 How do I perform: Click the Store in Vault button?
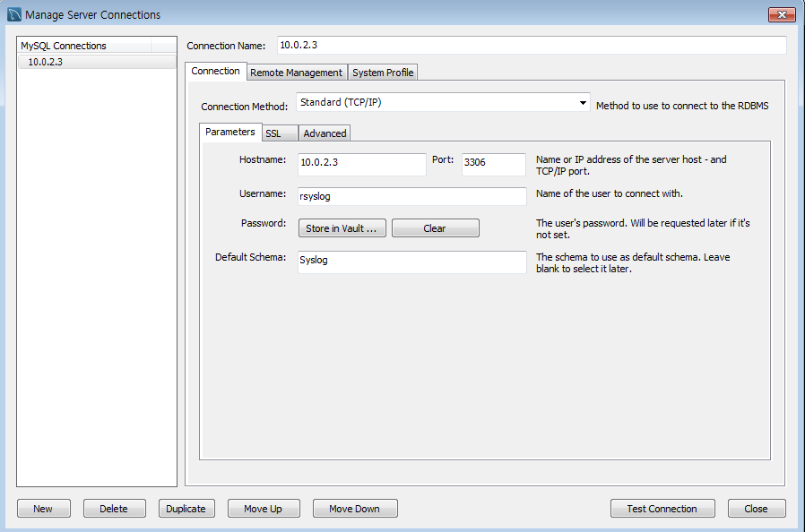342,228
